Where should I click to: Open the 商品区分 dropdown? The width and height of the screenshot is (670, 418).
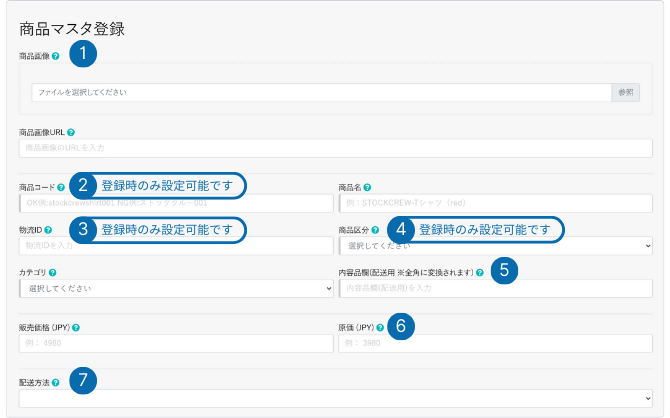(x=495, y=245)
